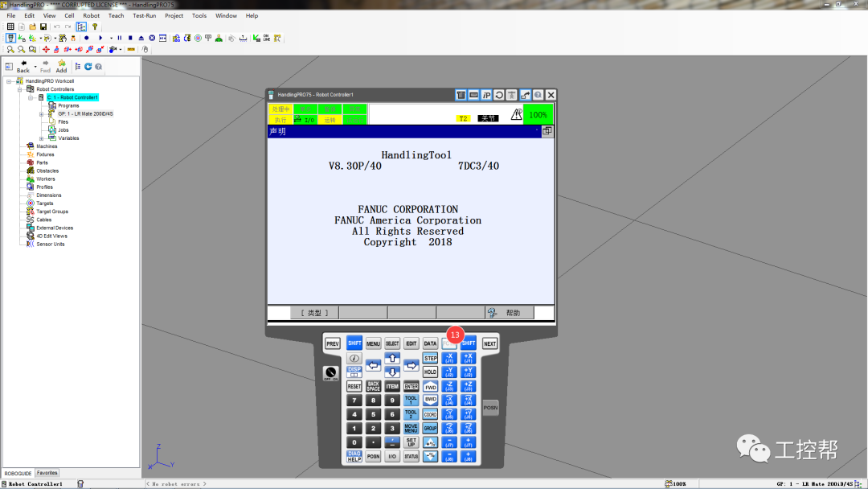Click the blue Refresh icon in cell browser

(x=88, y=67)
